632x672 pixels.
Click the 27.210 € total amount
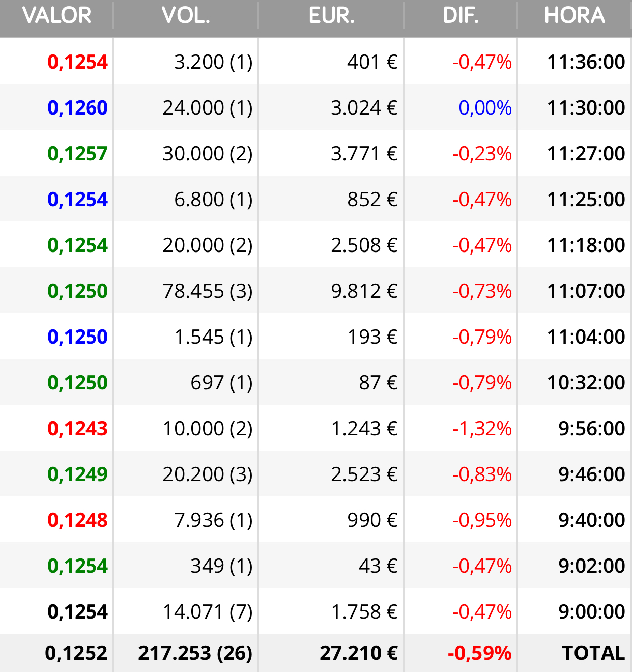click(x=359, y=653)
